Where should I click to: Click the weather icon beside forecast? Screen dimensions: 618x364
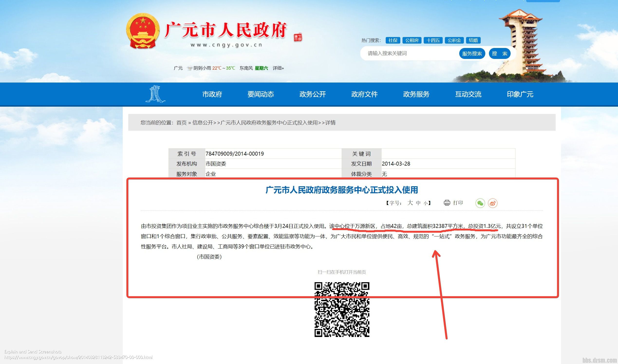coord(189,68)
